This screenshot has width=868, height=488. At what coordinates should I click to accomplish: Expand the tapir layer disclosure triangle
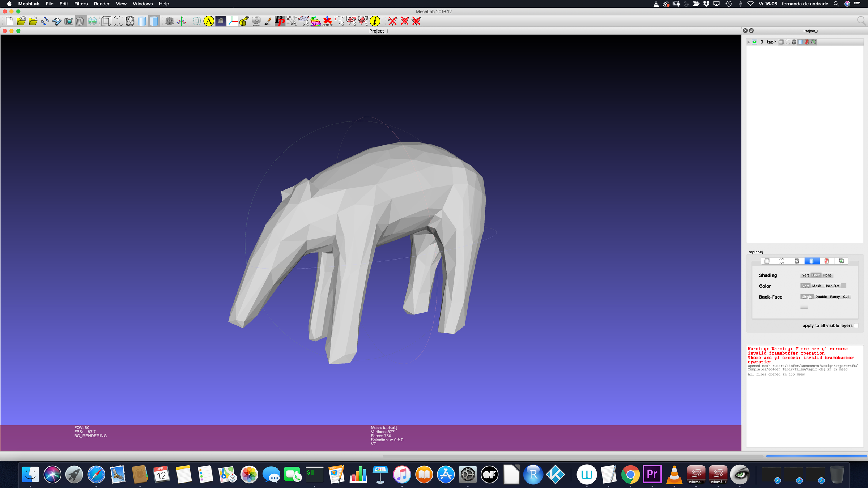[748, 42]
